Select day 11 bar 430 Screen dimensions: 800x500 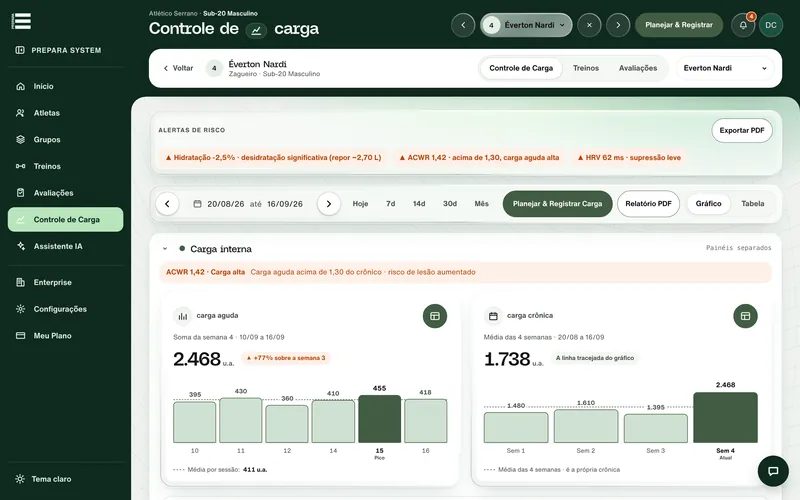pos(240,420)
